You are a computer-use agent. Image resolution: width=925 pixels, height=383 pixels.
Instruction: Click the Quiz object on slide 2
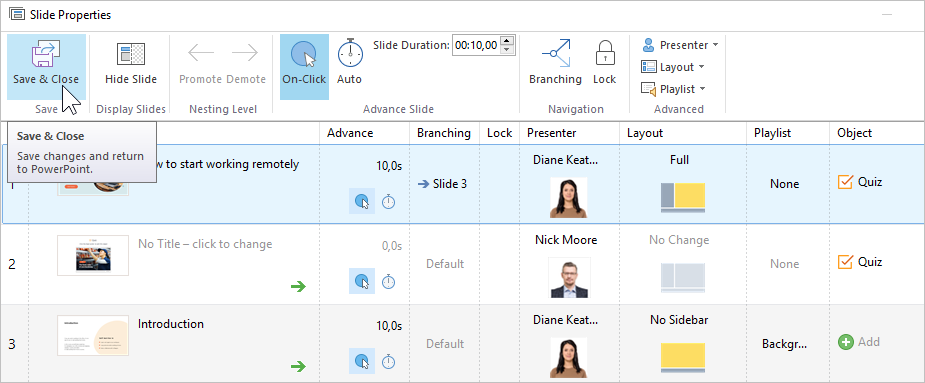click(860, 261)
